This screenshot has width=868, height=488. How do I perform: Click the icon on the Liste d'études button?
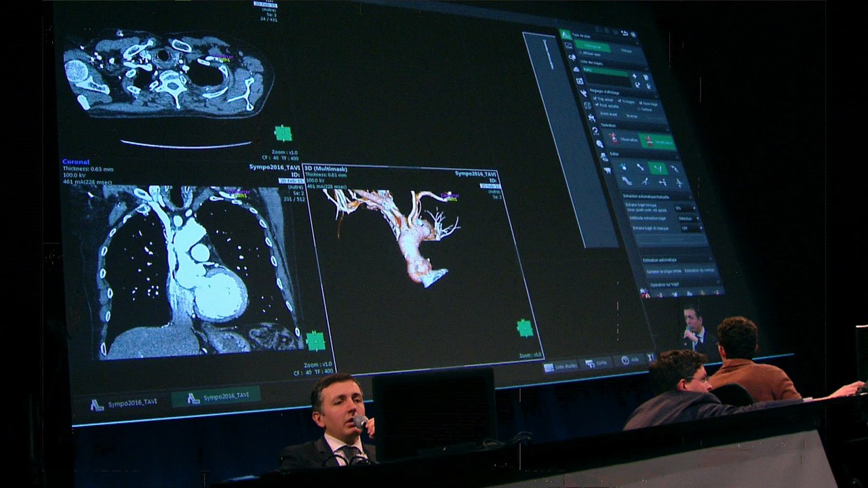coord(549,368)
